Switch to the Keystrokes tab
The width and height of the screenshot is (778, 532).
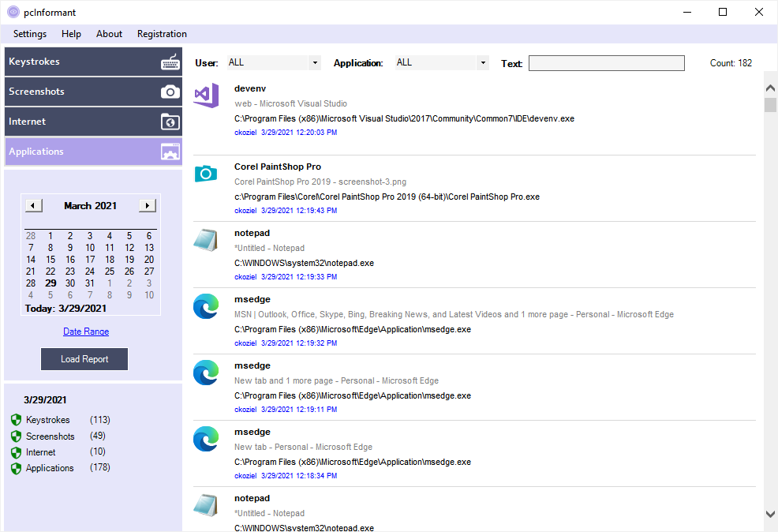[93, 62]
